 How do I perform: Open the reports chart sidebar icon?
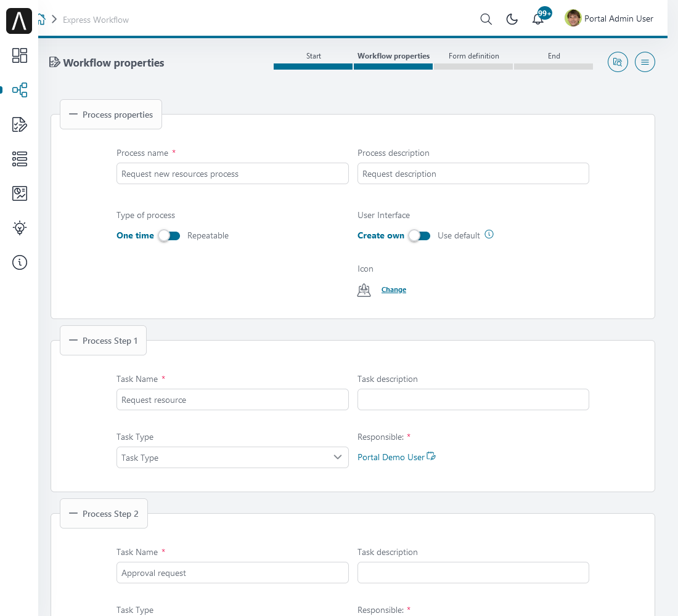(x=20, y=193)
